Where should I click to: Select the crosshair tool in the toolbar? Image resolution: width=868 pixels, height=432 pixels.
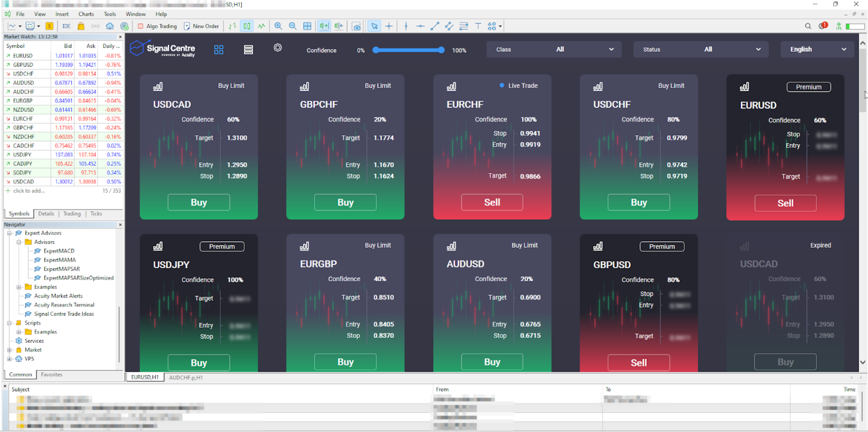click(389, 26)
